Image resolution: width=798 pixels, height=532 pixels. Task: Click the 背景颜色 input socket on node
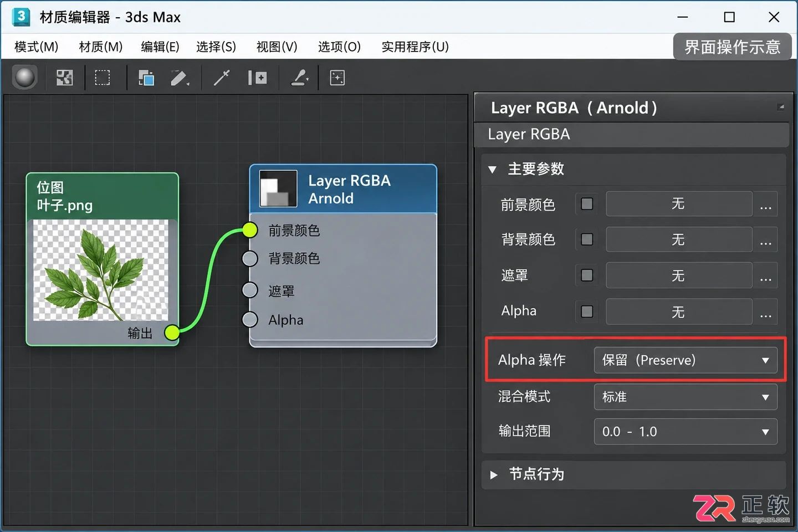250,258
